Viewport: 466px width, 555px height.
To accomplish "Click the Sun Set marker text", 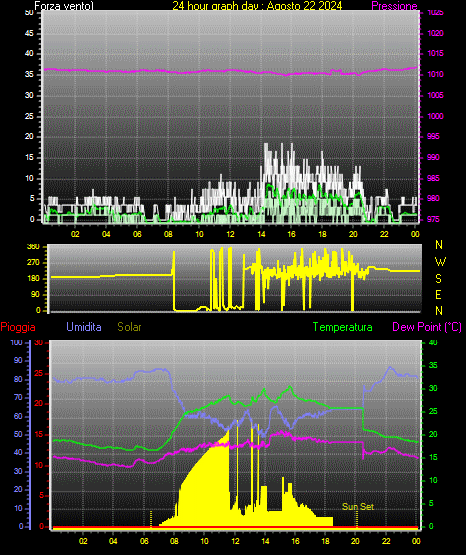I will pyautogui.click(x=358, y=507).
